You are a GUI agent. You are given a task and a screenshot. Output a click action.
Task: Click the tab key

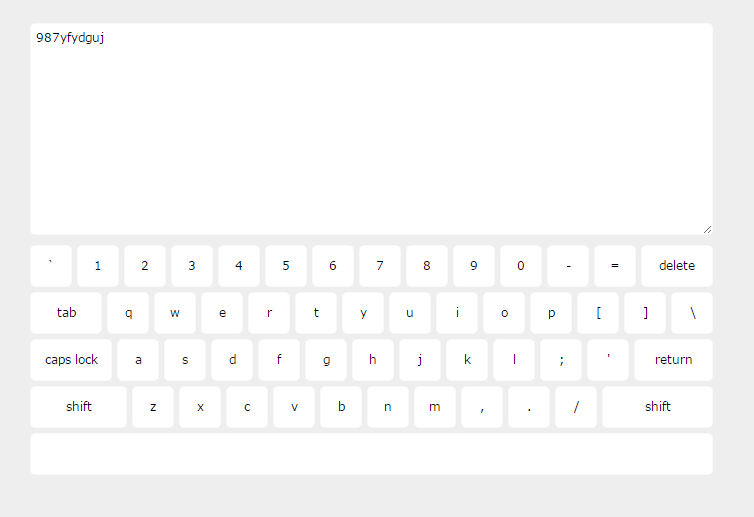pyautogui.click(x=66, y=313)
